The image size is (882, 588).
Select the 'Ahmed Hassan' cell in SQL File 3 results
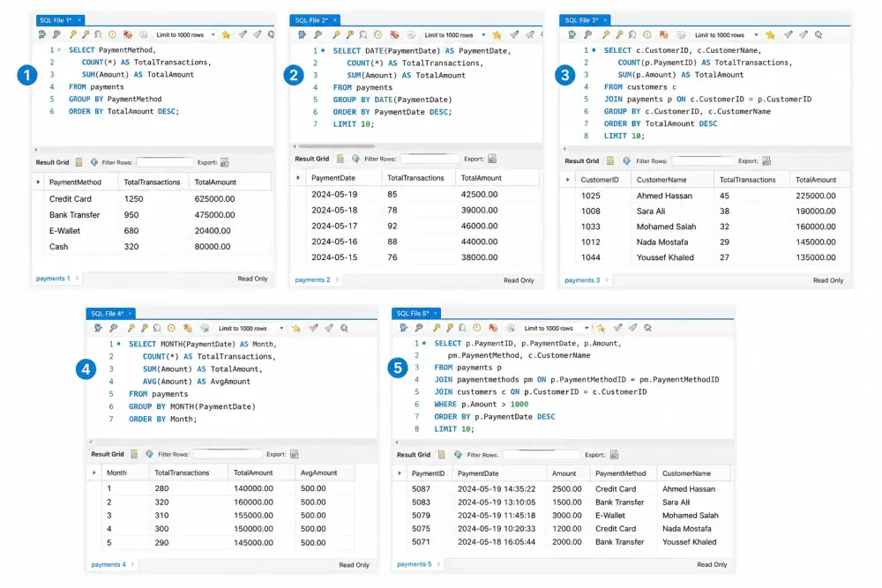click(664, 196)
